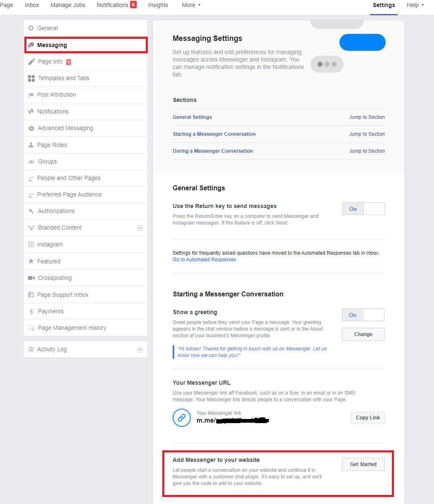Click the Messaging chat bubbles icon

click(31, 45)
